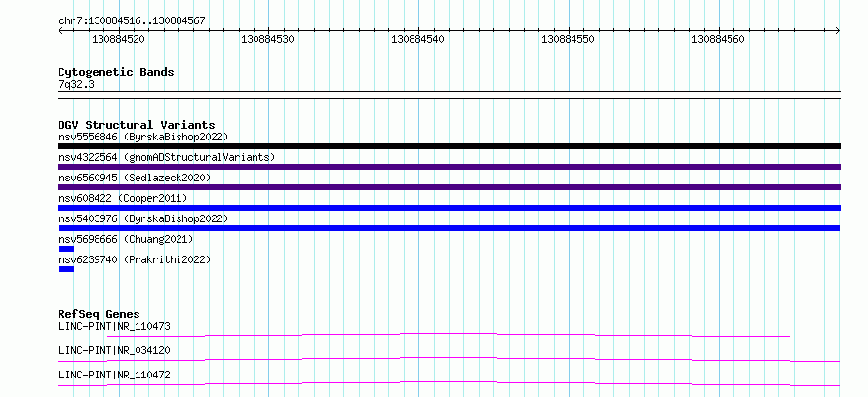Click the nsv5698666 (Chuang2021) label
Viewport: 868px width, 397px height.
point(126,239)
